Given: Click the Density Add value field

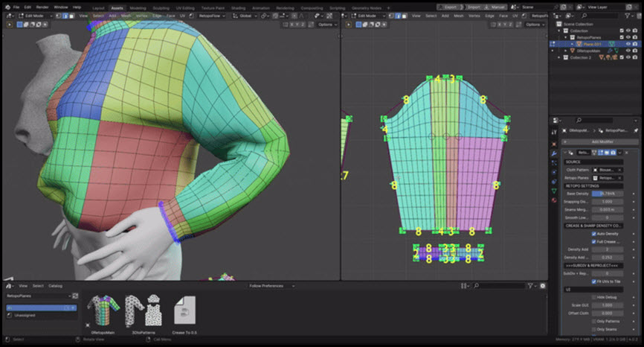Looking at the screenshot, I should (x=607, y=249).
